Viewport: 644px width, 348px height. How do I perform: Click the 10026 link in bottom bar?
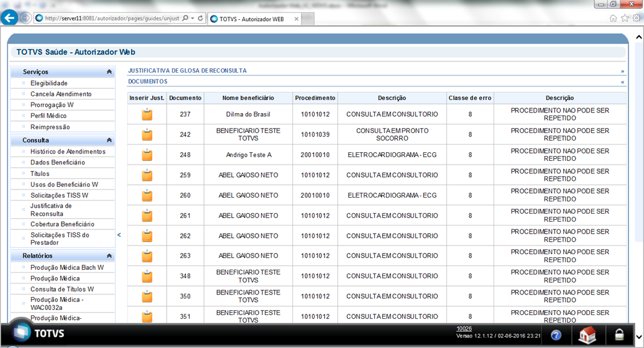[x=464, y=329]
